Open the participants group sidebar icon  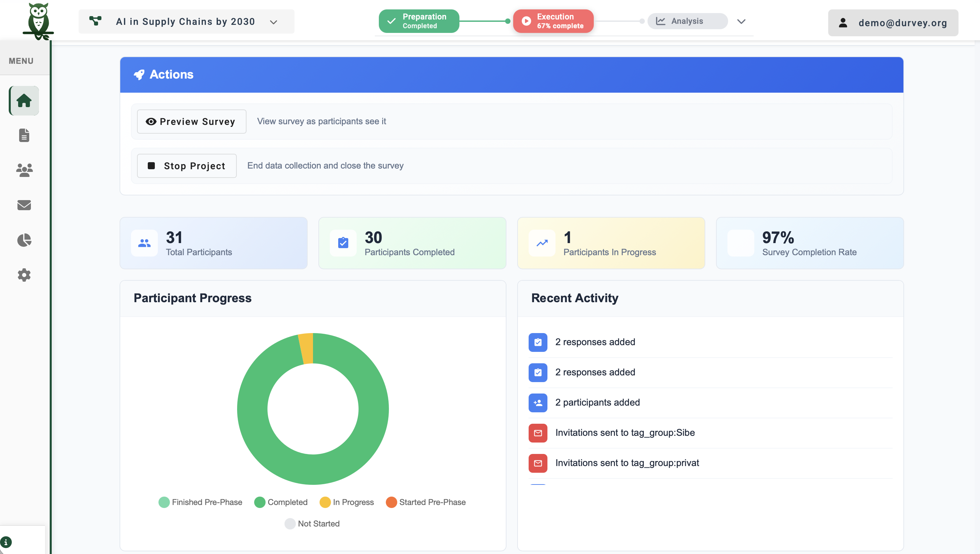coord(24,170)
